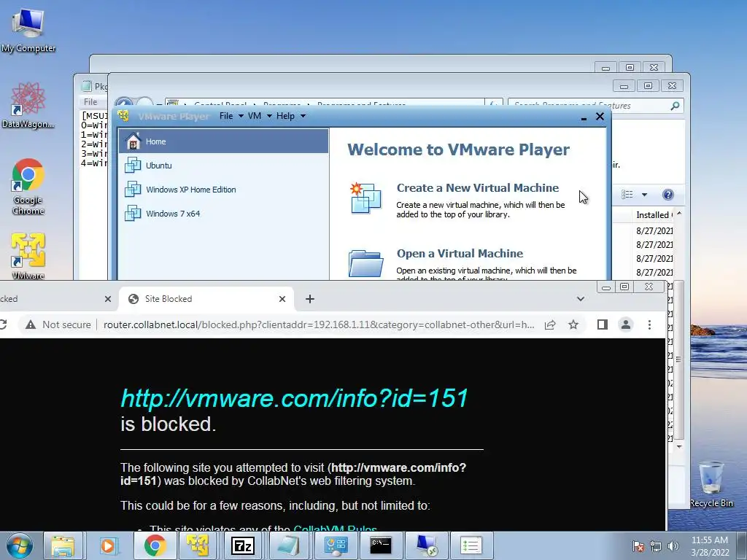Viewport: 747px width, 560px height.
Task: Click the change view icon in Programs and Features
Action: (627, 194)
